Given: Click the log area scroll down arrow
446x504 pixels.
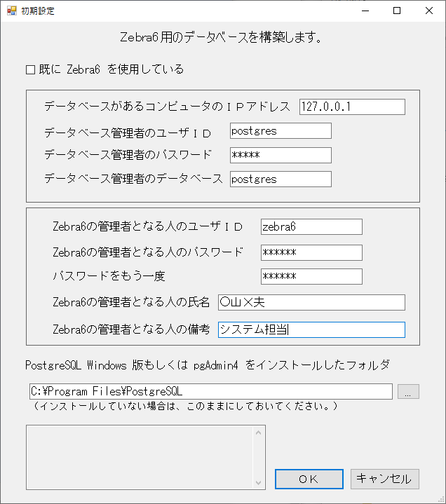Looking at the screenshot, I should [x=258, y=483].
